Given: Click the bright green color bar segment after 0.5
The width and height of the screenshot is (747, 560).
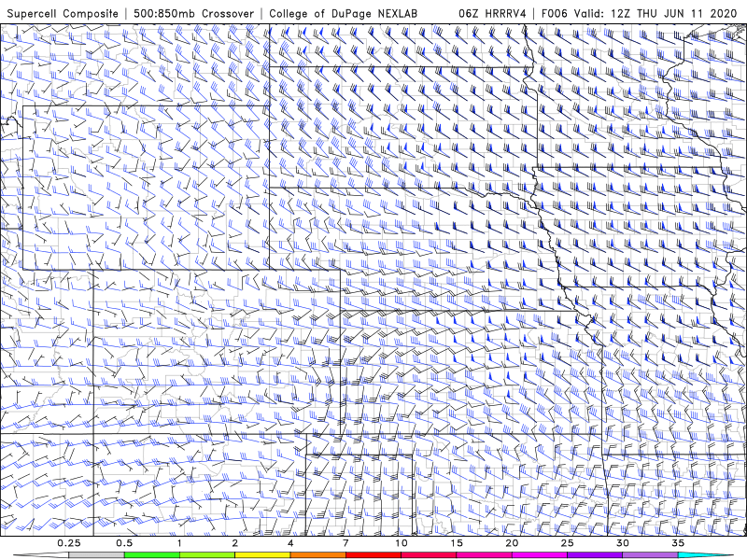Looking at the screenshot, I should coord(151,555).
